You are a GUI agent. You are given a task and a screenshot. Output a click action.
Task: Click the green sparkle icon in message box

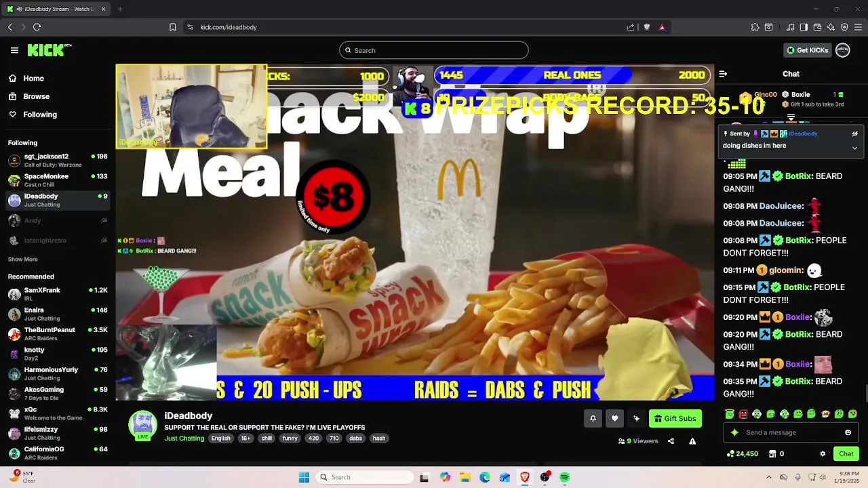coord(734,432)
